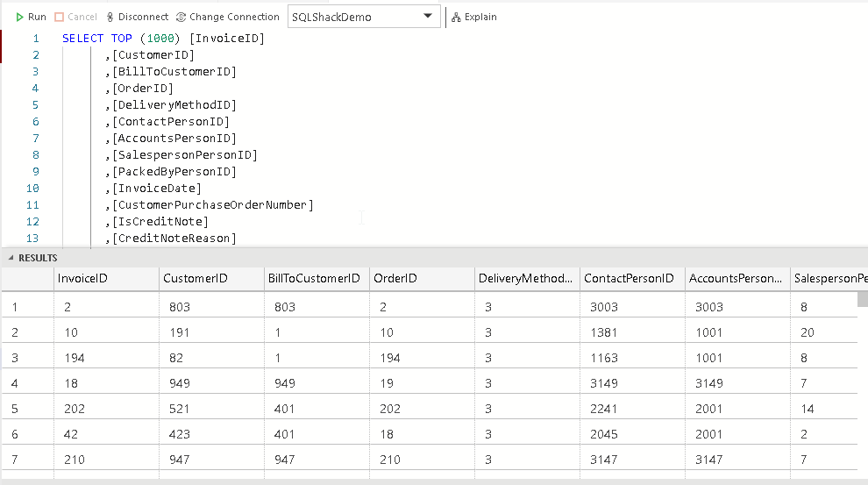The width and height of the screenshot is (868, 485).
Task: Select results row number 5
Action: [16, 408]
